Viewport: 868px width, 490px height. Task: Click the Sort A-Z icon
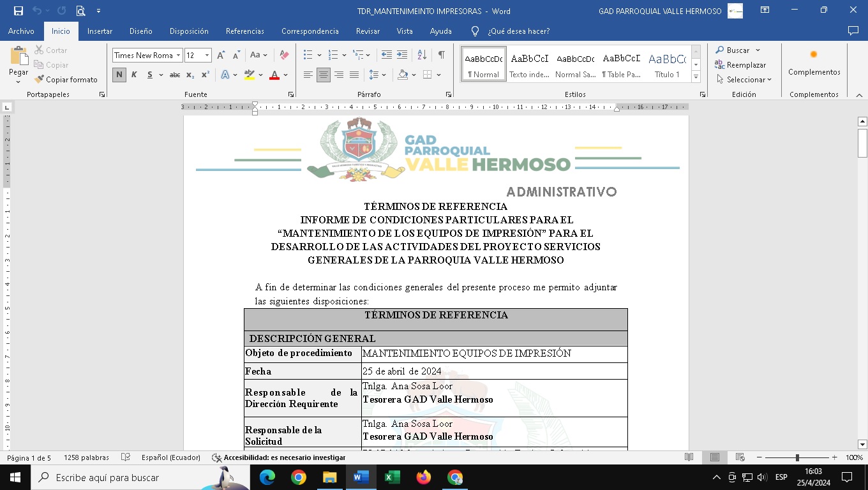pyautogui.click(x=422, y=56)
